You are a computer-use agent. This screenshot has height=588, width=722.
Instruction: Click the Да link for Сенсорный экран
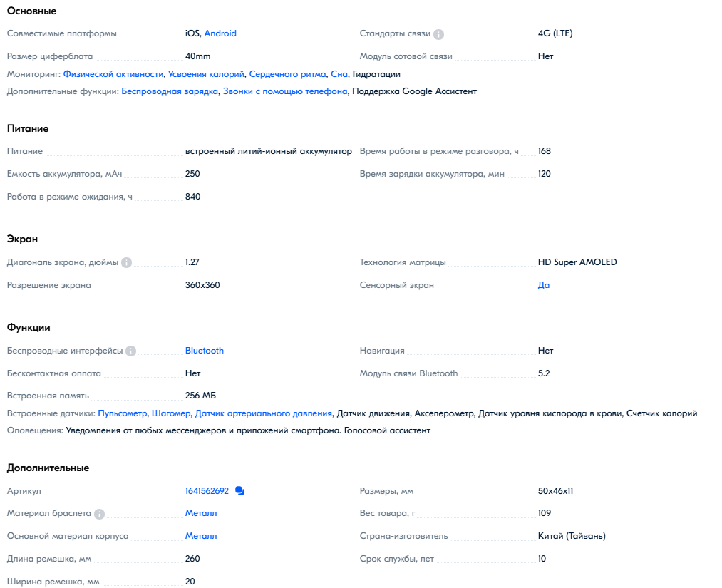[544, 285]
